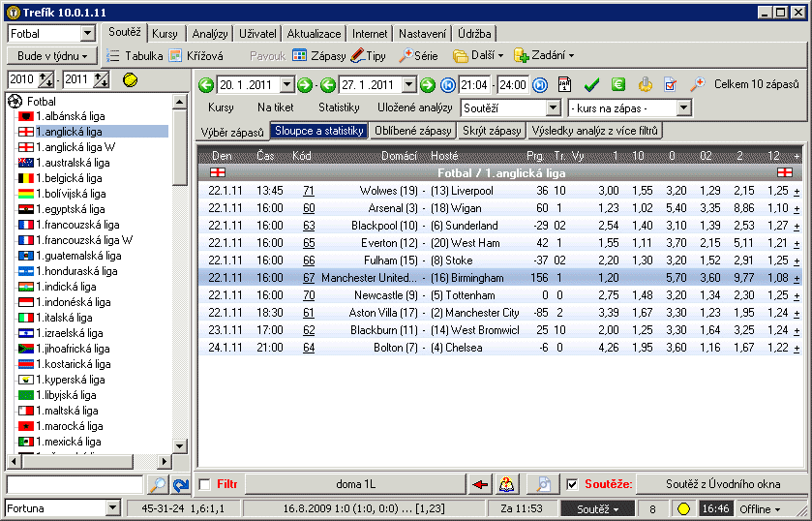Image resolution: width=812 pixels, height=521 pixels.
Task: Click the yellow circle icon in status bar
Action: 683,509
